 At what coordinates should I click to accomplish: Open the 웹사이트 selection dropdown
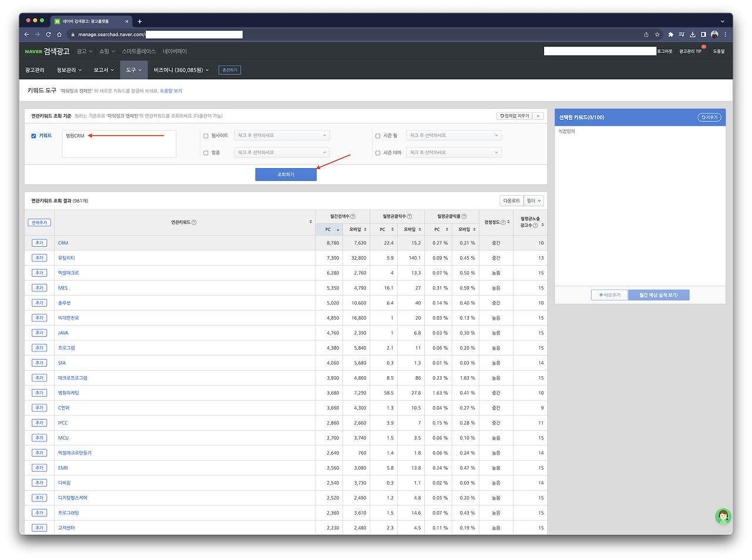(282, 136)
